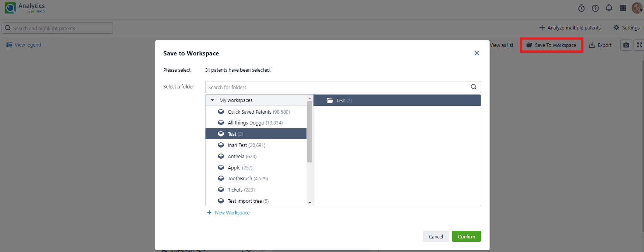This screenshot has height=252, width=644.
Task: Click the Export button
Action: click(x=600, y=45)
